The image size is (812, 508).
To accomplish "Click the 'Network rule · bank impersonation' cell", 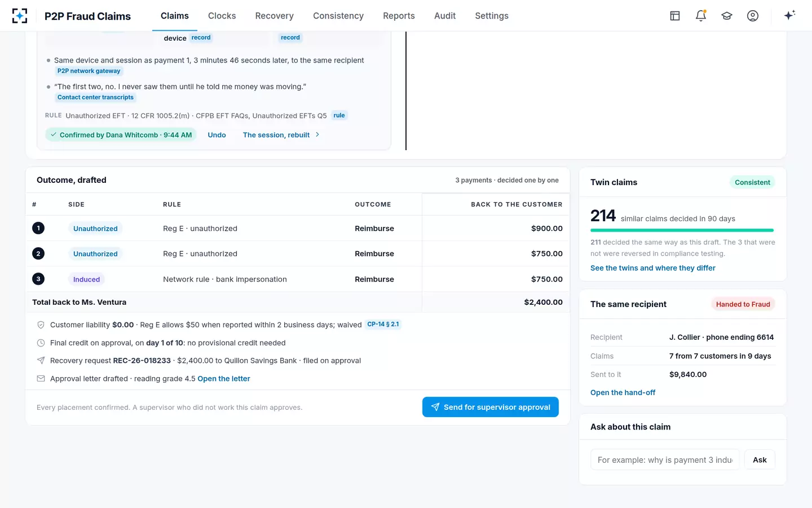I will pos(225,279).
